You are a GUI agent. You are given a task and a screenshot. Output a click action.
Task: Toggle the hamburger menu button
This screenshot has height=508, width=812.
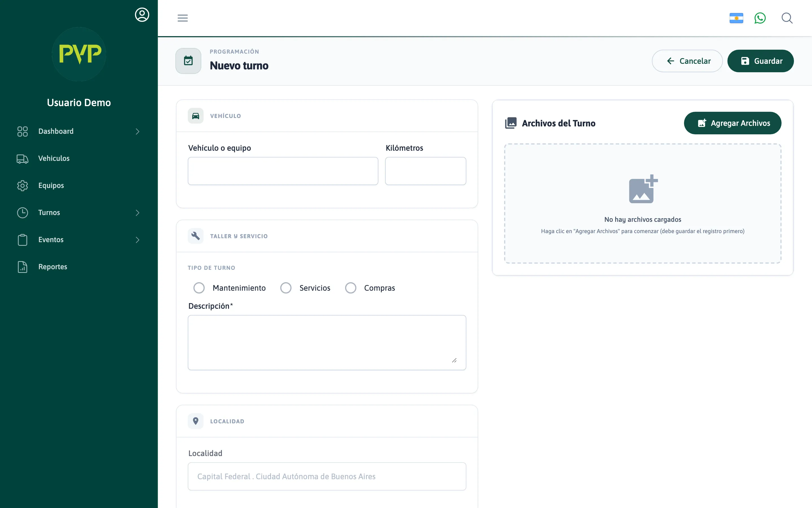[182, 18]
